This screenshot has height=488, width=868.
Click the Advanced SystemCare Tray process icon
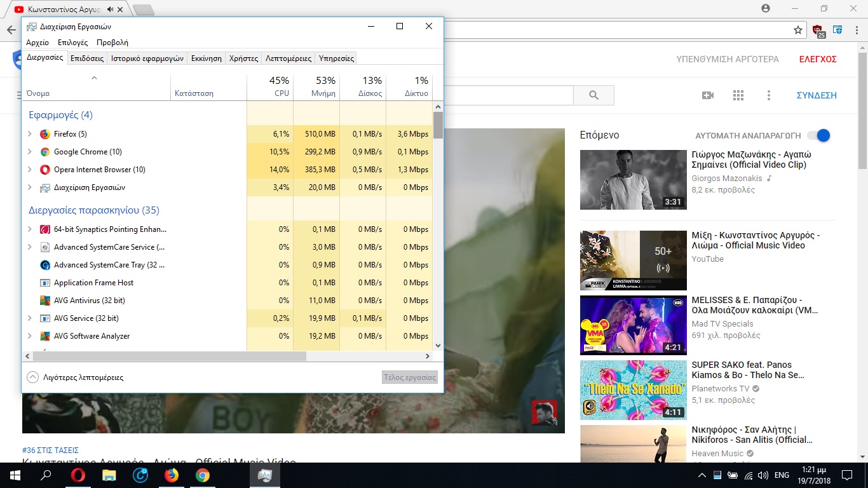pyautogui.click(x=45, y=265)
